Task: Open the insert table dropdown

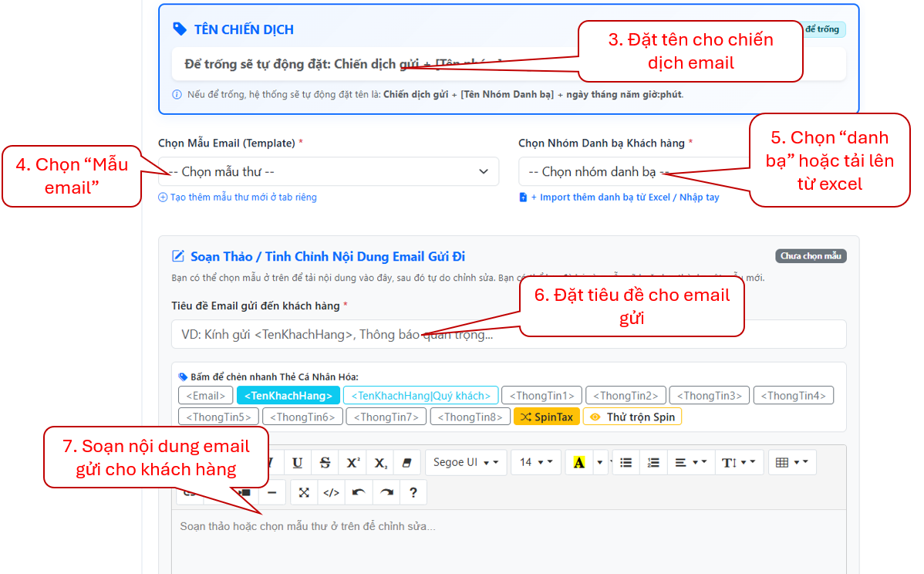Action: coord(792,463)
